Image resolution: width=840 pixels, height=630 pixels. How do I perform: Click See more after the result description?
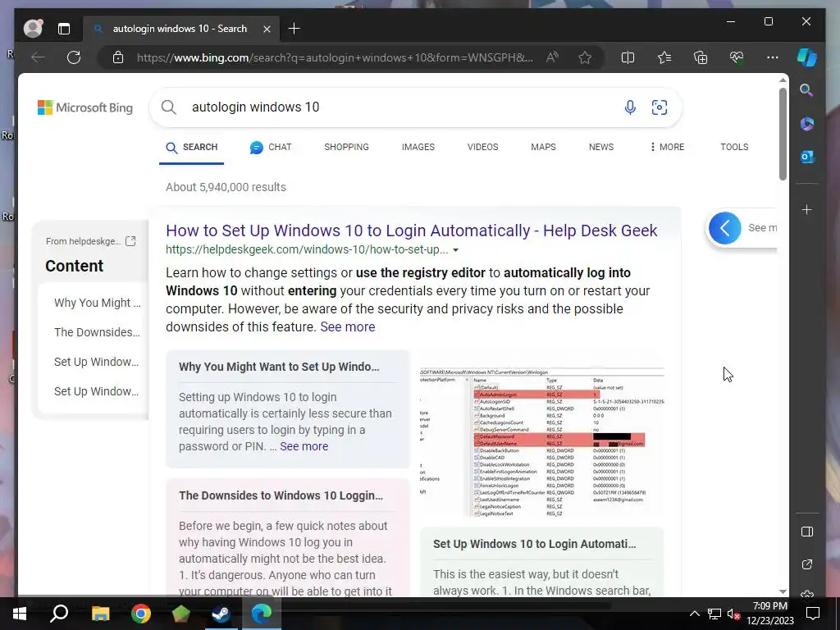point(348,326)
